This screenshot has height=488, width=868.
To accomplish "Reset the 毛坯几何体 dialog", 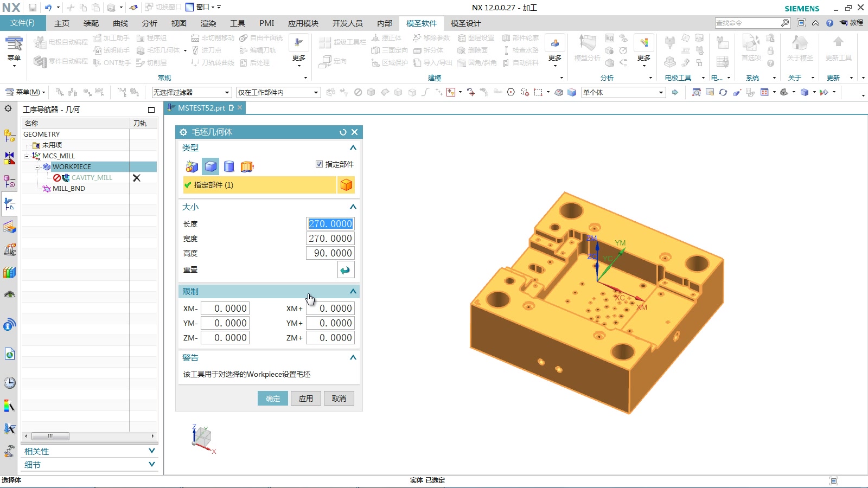I will click(x=343, y=132).
